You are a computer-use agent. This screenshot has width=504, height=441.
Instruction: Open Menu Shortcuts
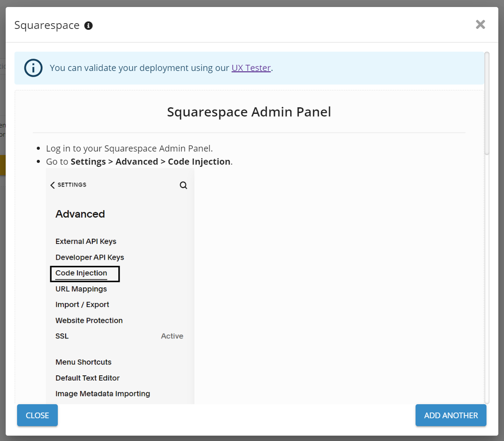pos(83,362)
